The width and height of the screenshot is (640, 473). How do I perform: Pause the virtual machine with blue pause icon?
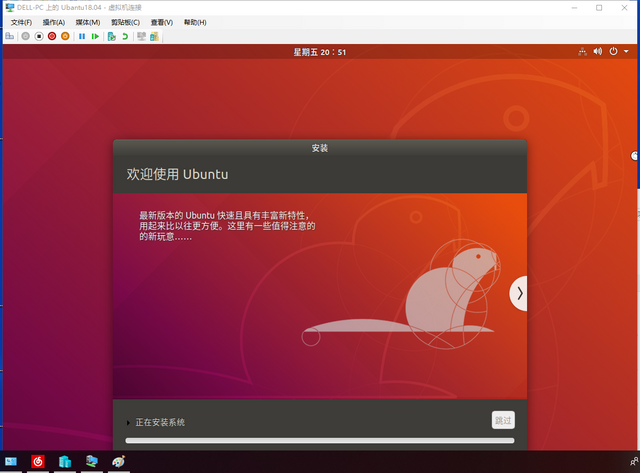pos(82,36)
